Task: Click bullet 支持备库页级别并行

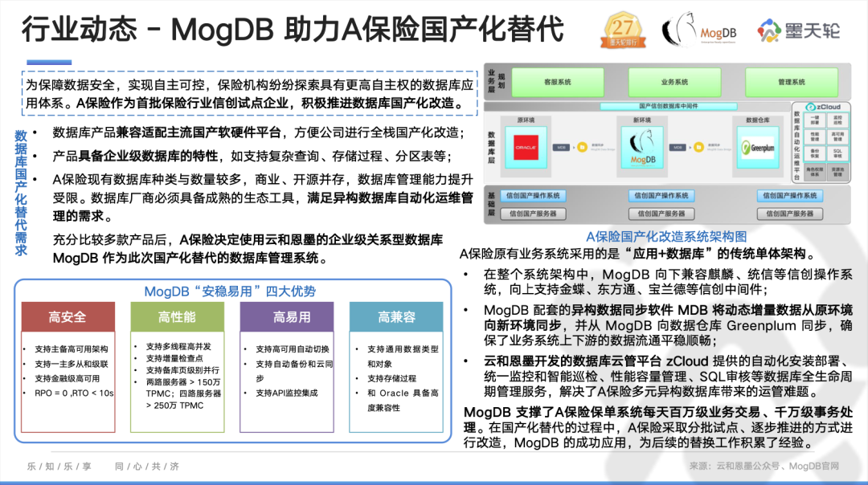Action: click(x=182, y=370)
